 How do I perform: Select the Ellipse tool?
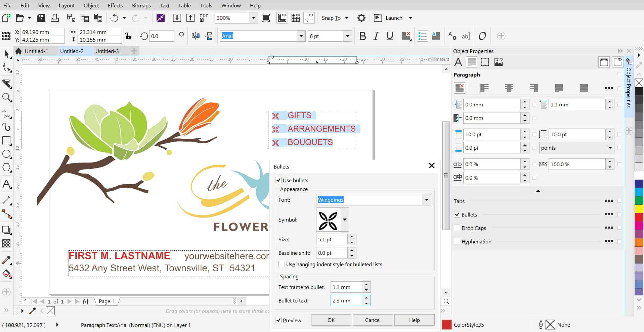click(7, 154)
